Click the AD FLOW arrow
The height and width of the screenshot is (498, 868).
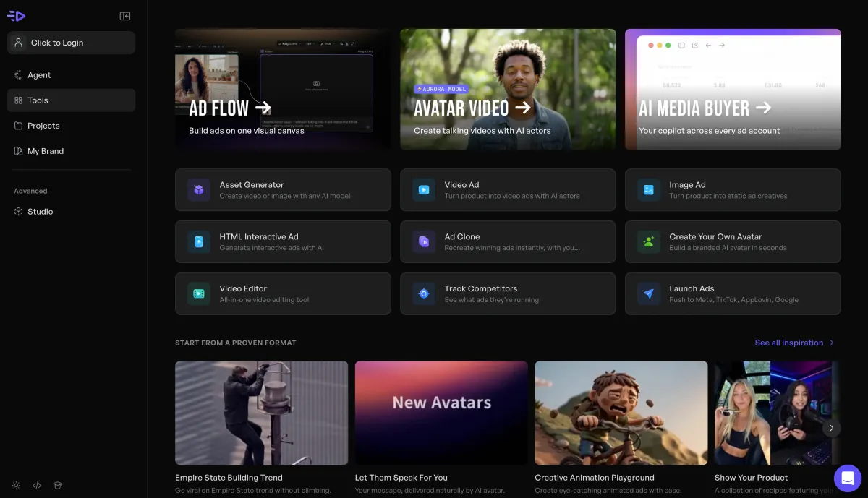click(263, 108)
